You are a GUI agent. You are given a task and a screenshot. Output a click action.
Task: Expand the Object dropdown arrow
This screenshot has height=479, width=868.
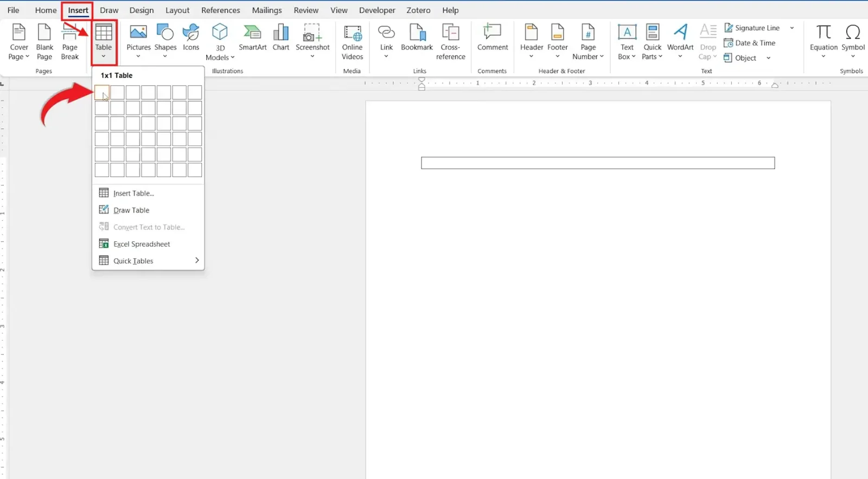click(x=768, y=58)
